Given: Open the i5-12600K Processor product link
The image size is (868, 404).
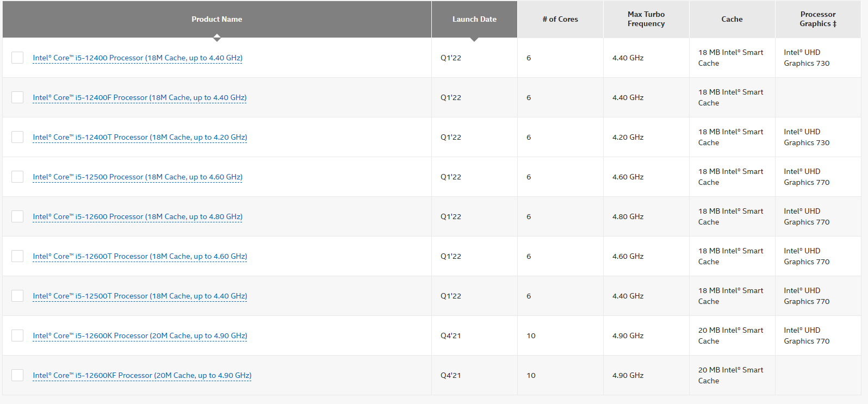Looking at the screenshot, I should click(140, 335).
